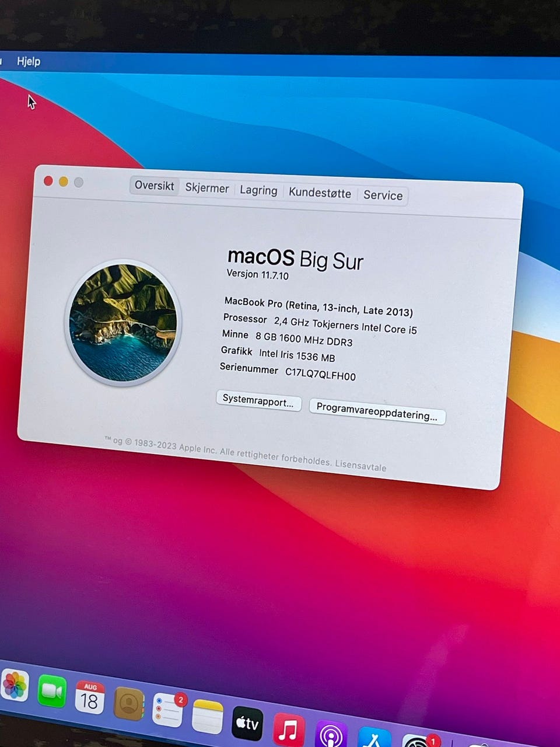Screen dimensions: 560x747
Task: Launch FaceTime from the Dock
Action: tap(52, 691)
